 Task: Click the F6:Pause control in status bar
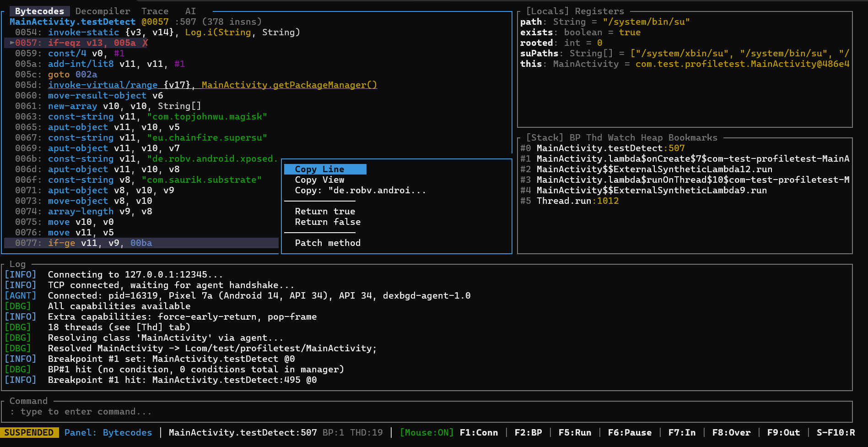coord(630,432)
